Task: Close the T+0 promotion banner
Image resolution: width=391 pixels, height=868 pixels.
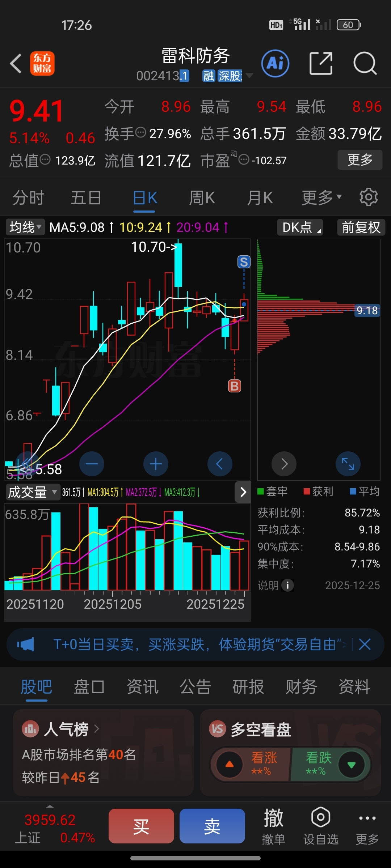Action: (x=365, y=644)
